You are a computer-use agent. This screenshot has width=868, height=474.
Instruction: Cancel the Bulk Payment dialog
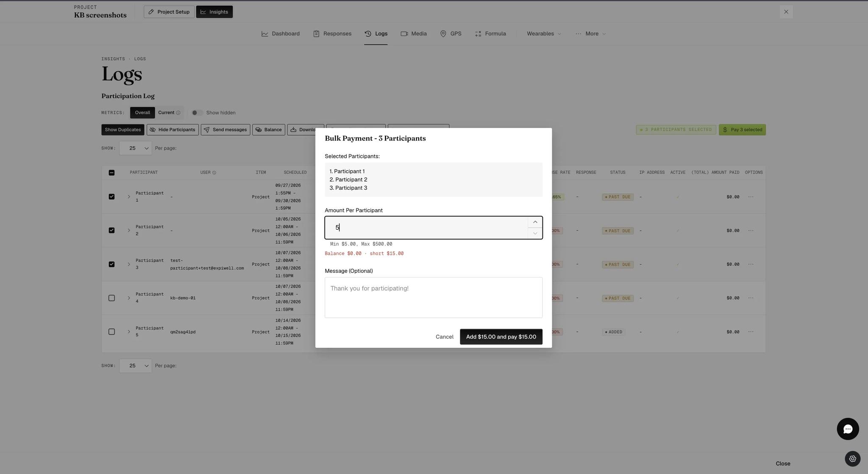(x=444, y=337)
